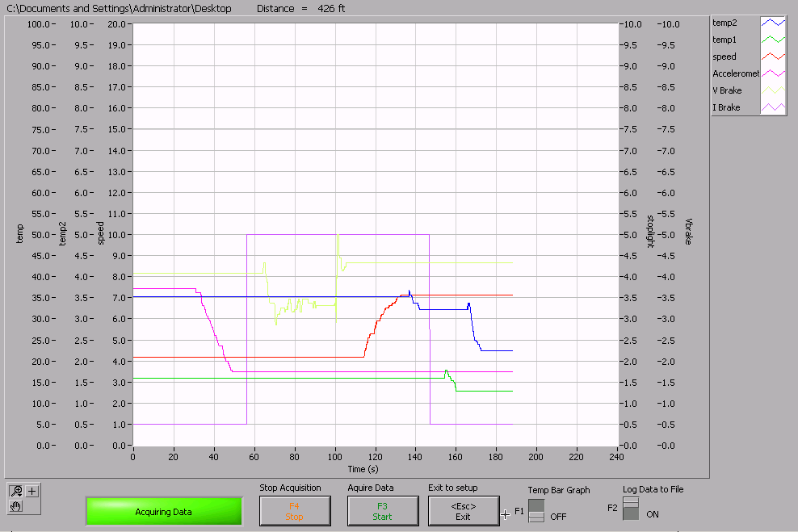Click the I Brake legend name
798x532 pixels.
[726, 107]
